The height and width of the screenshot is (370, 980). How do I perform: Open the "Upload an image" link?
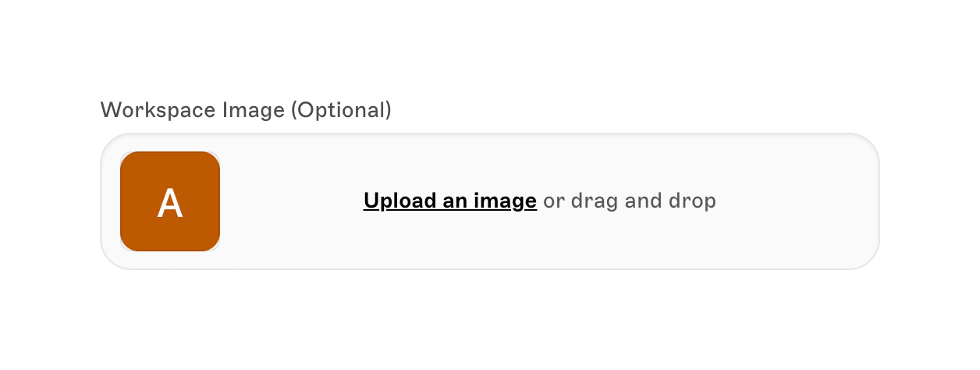click(x=449, y=201)
